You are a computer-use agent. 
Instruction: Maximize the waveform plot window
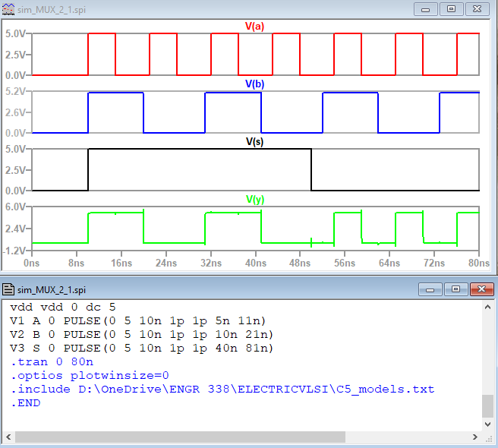coord(451,9)
